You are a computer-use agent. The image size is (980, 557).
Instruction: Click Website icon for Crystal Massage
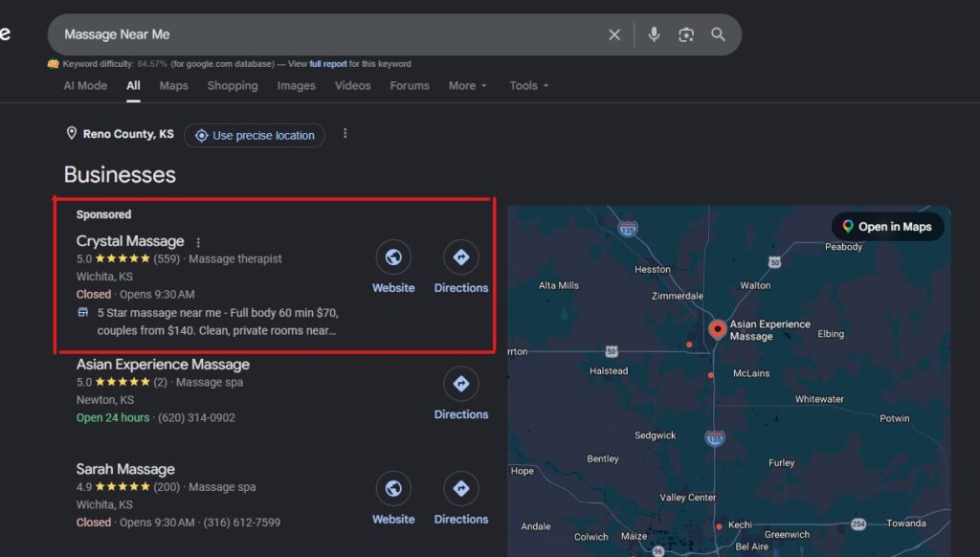[393, 256]
